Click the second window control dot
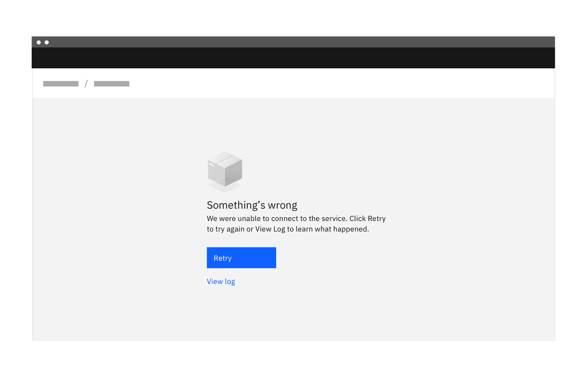The image size is (588, 378). 47,42
